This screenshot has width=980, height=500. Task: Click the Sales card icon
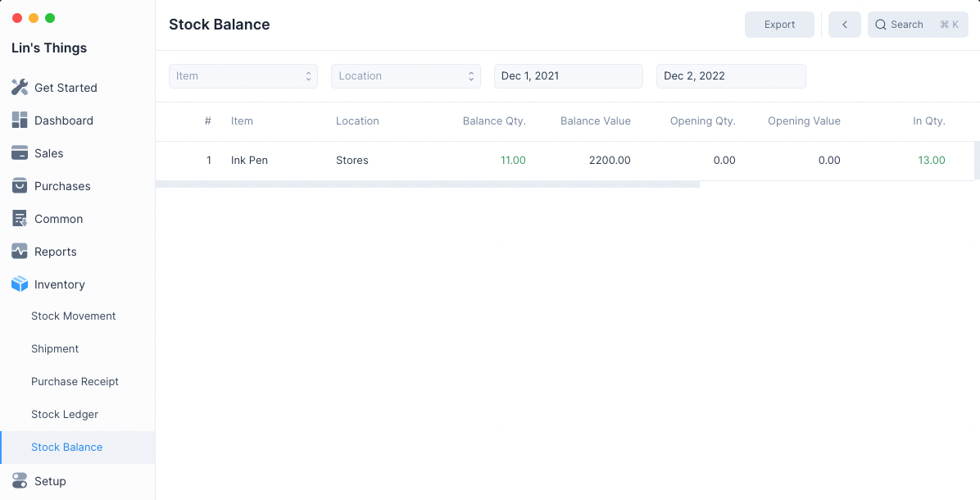pos(20,153)
